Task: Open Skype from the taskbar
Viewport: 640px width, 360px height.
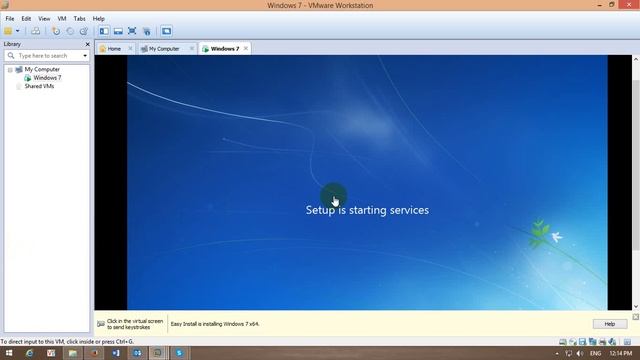Action: coord(179,353)
